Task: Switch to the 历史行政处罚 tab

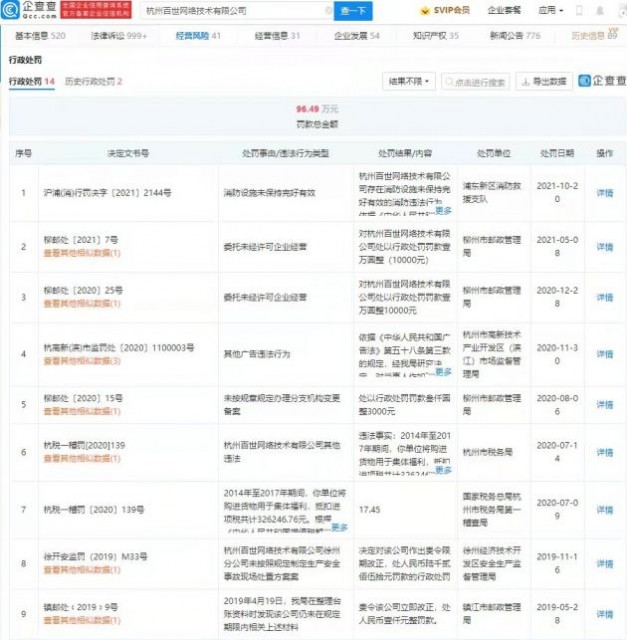Action: point(93,80)
